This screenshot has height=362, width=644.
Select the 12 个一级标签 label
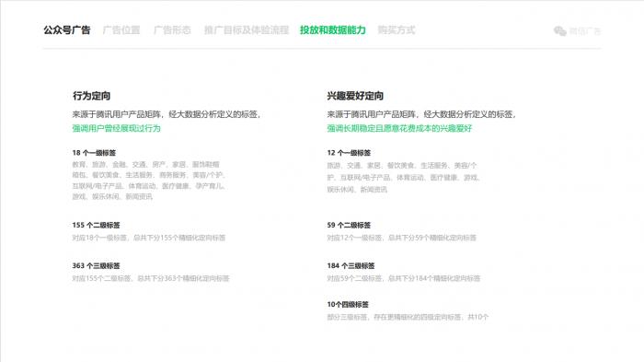pos(349,153)
